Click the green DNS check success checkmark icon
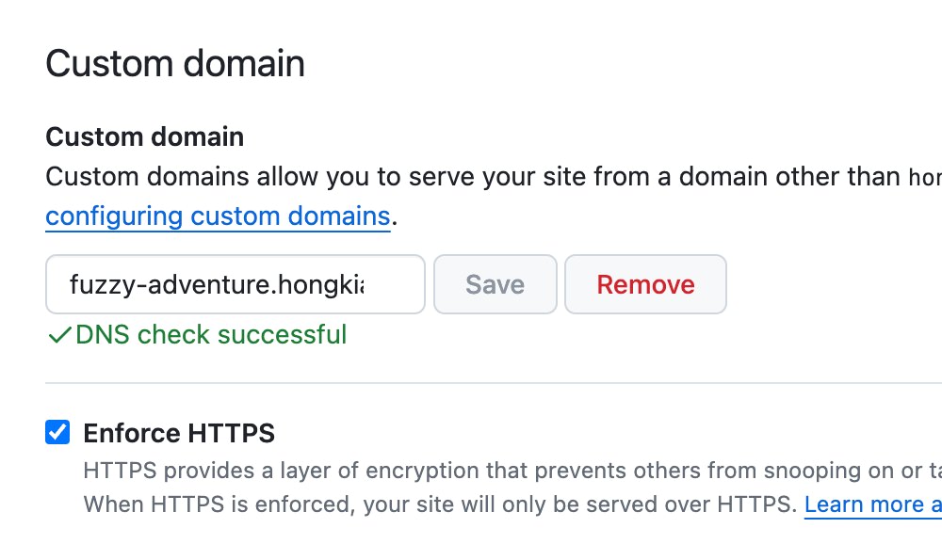Viewport: 942px width, 560px height. coord(59,335)
